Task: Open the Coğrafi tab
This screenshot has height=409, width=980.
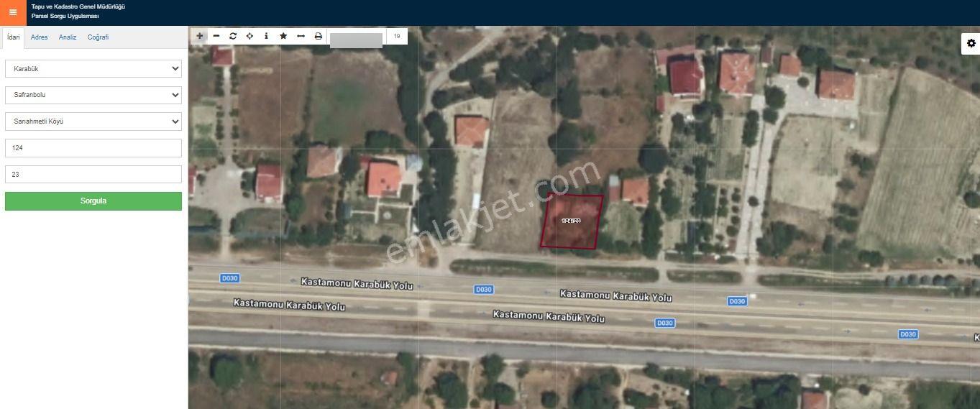Action: pos(98,37)
